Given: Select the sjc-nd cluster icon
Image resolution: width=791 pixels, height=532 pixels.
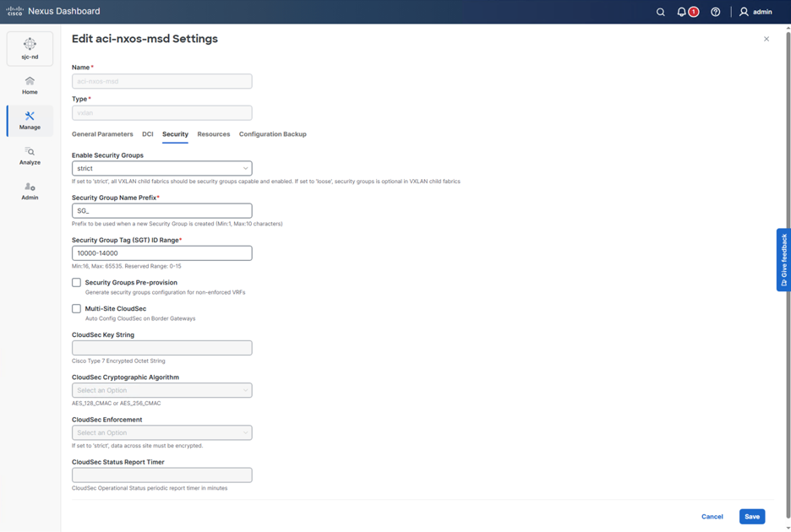Looking at the screenshot, I should tap(30, 48).
